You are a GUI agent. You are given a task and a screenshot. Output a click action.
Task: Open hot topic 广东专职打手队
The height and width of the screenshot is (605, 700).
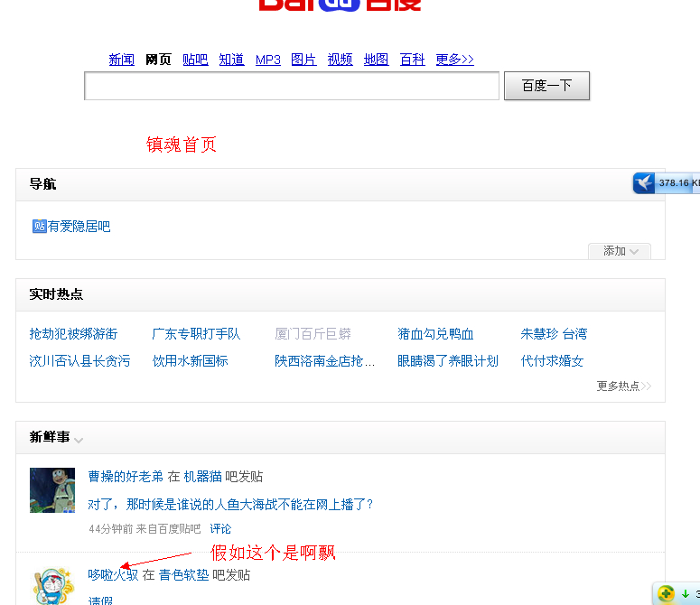[x=196, y=334]
